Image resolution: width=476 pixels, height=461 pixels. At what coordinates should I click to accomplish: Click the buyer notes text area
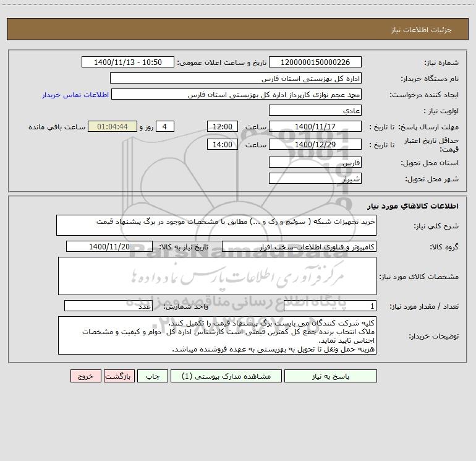point(217,335)
